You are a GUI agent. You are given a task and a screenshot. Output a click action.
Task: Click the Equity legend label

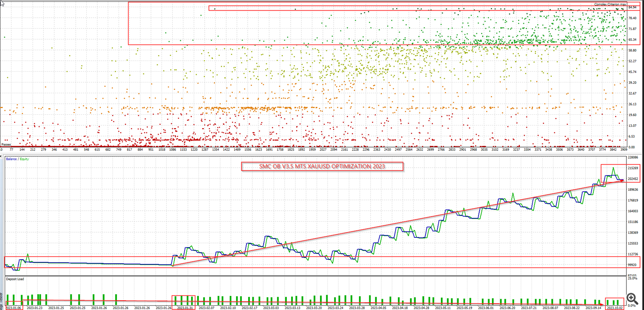tap(24, 159)
